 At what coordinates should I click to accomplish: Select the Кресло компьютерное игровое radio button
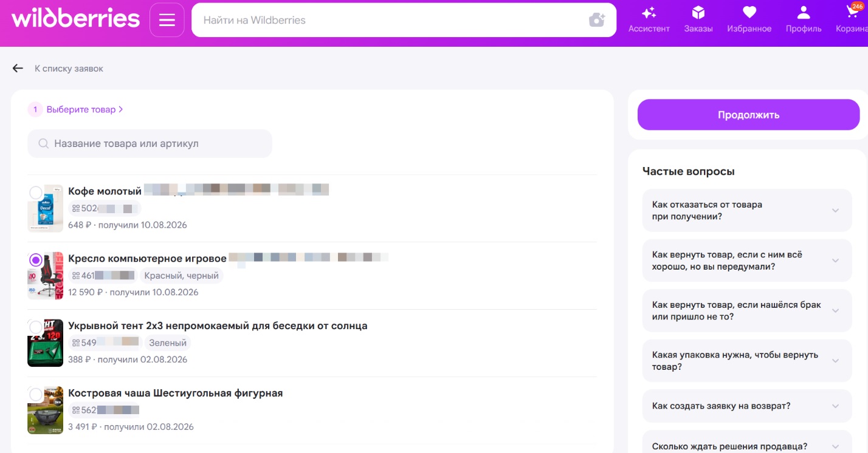point(36,260)
